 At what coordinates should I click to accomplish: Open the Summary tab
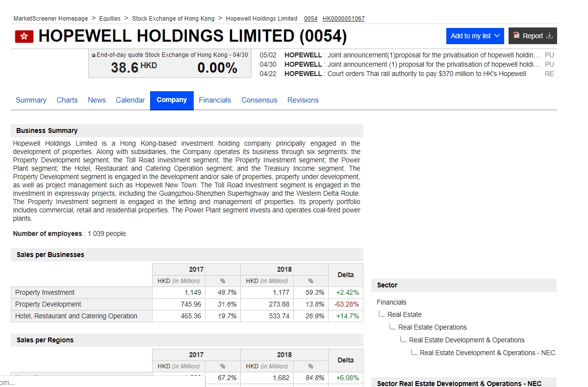pyautogui.click(x=31, y=100)
